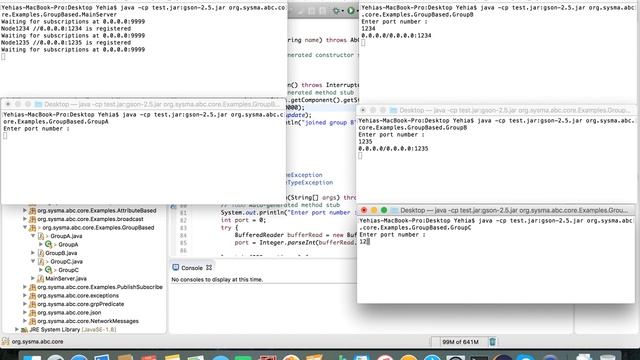Image resolution: width=640 pixels, height=360 pixels.
Task: Expand the GroupB.java node
Action: point(33,253)
